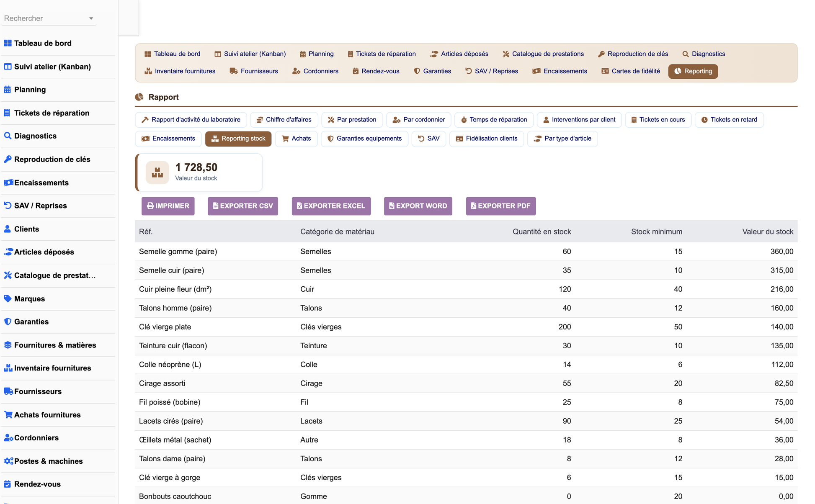
Task: Click Catalogue de prestations tools sidebar icon
Action: 8,275
